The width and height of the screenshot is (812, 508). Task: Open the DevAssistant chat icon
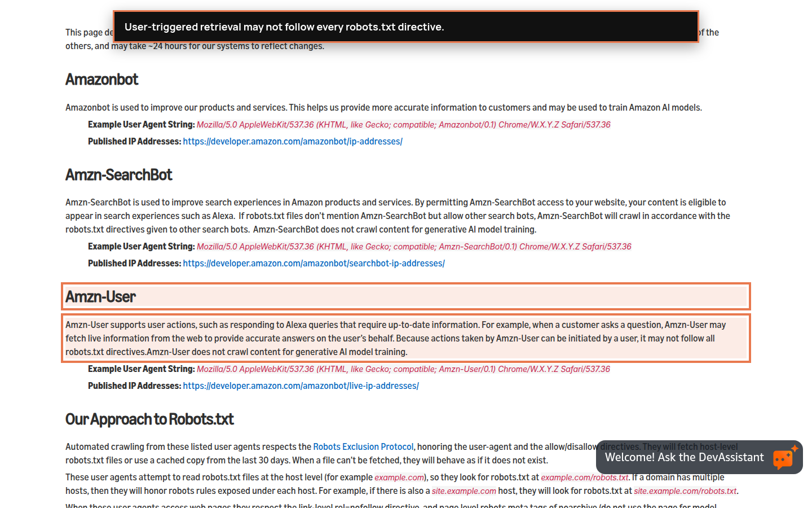[785, 458]
